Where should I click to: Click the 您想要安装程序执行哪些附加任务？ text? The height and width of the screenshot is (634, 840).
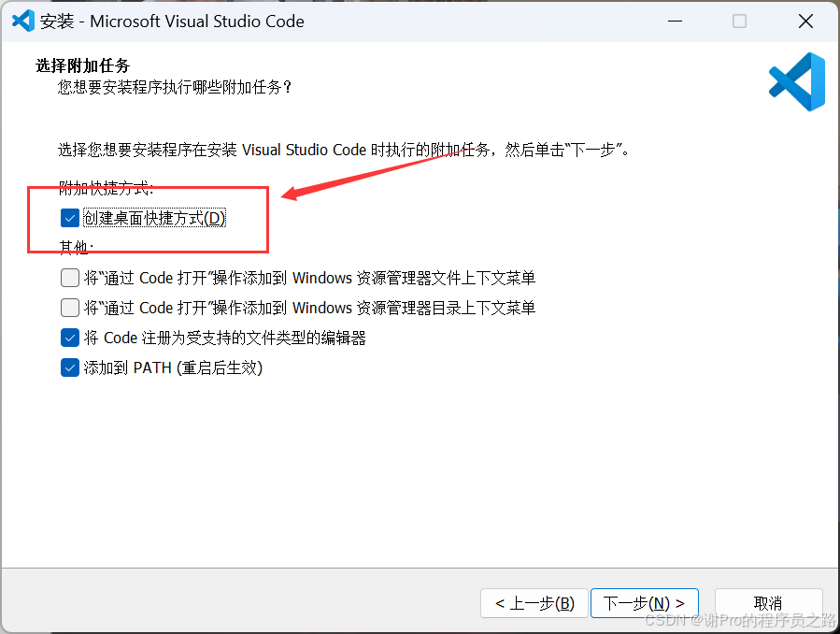point(175,87)
